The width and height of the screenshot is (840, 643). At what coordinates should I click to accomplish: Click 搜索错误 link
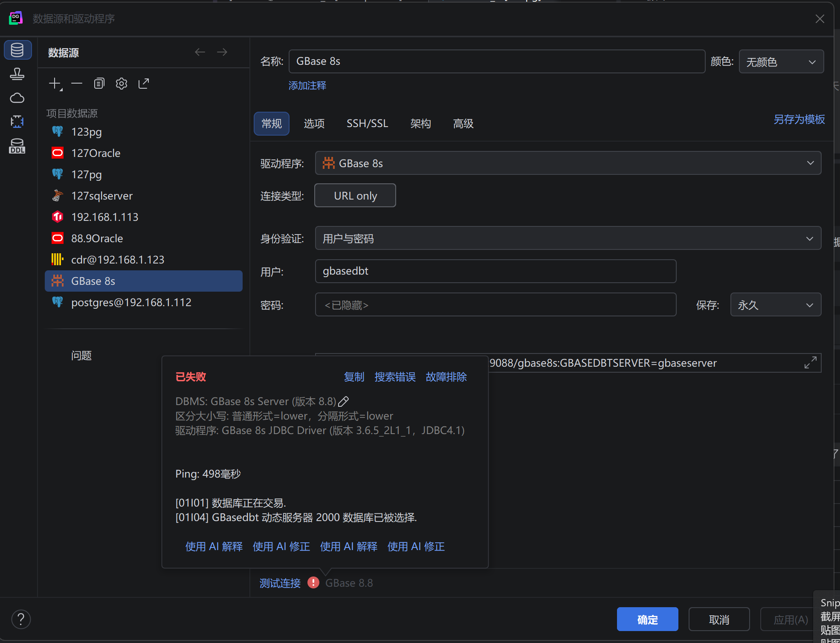tap(395, 377)
